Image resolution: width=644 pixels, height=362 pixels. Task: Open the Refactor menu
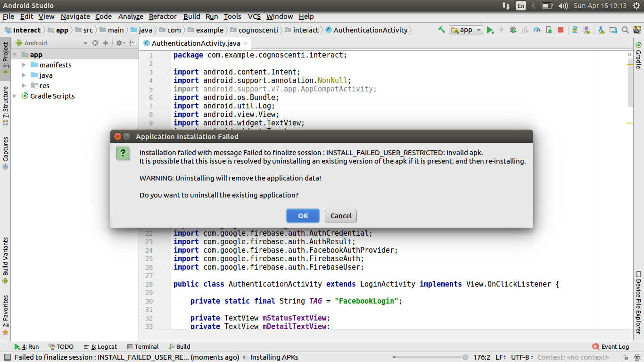[x=163, y=16]
